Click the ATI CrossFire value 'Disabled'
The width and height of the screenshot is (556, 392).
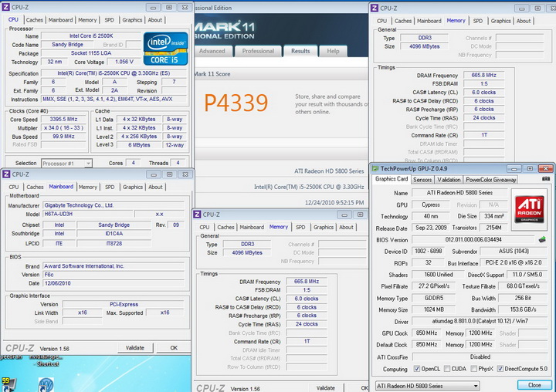pos(480,357)
